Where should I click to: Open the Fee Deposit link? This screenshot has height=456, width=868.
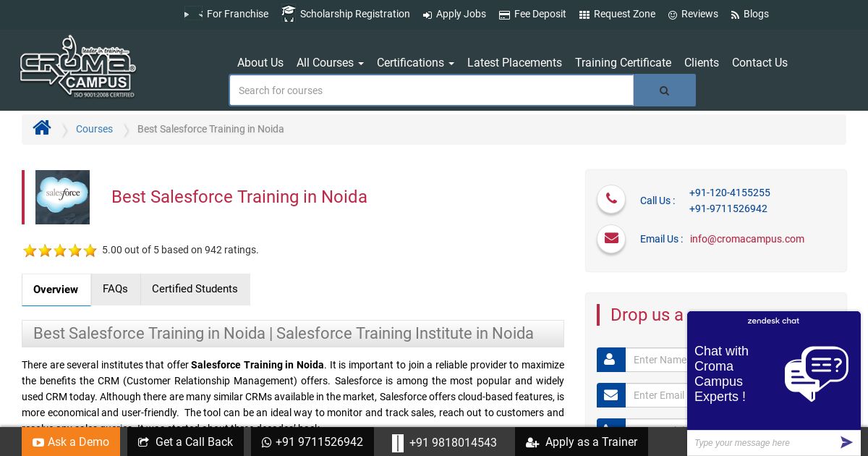coord(540,14)
